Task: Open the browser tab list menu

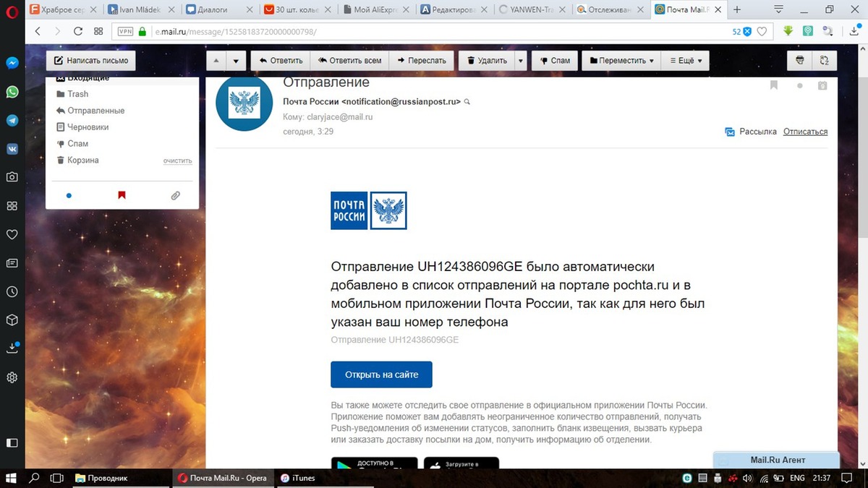Action: 779,10
